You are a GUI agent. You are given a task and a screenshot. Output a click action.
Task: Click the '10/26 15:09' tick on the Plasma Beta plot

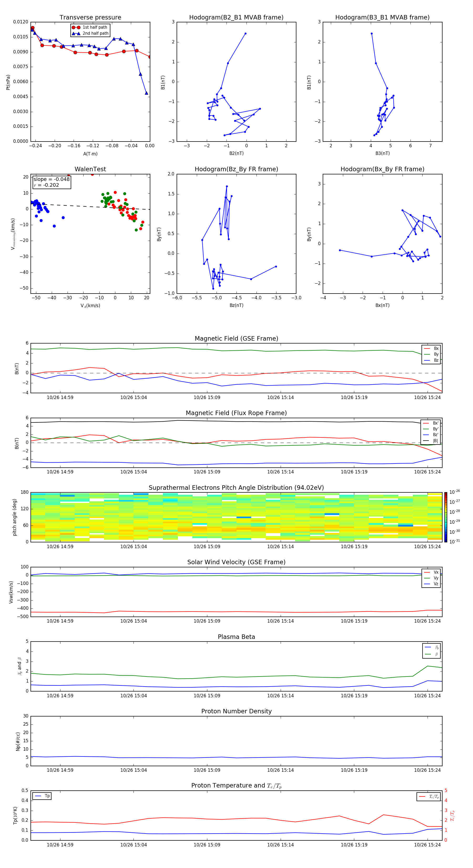[x=207, y=696]
